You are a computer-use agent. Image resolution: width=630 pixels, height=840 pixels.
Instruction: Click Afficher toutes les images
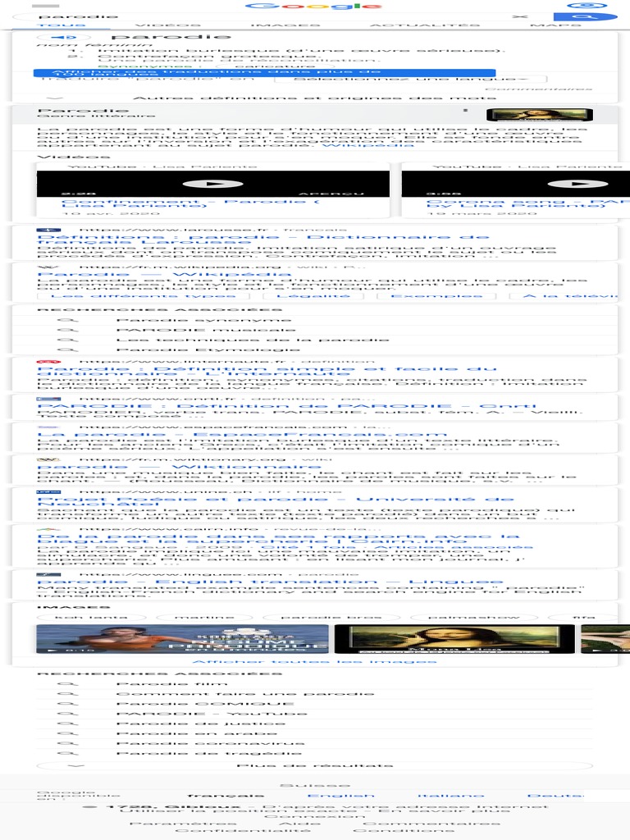(314, 662)
